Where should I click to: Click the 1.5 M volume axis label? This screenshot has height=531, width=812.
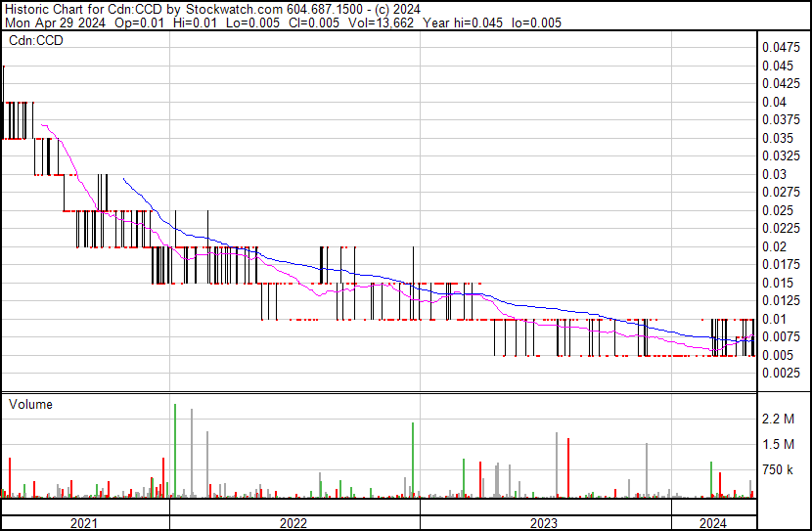pyautogui.click(x=781, y=445)
